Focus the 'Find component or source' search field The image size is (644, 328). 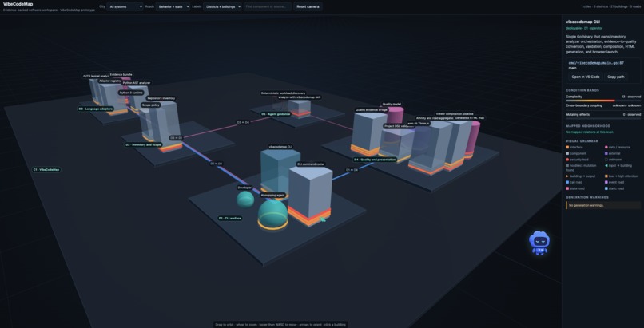tap(268, 6)
